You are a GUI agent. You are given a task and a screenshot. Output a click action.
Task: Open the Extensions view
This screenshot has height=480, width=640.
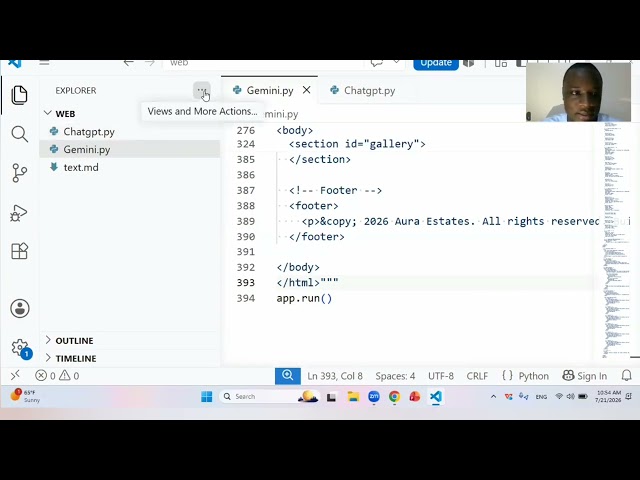19,251
